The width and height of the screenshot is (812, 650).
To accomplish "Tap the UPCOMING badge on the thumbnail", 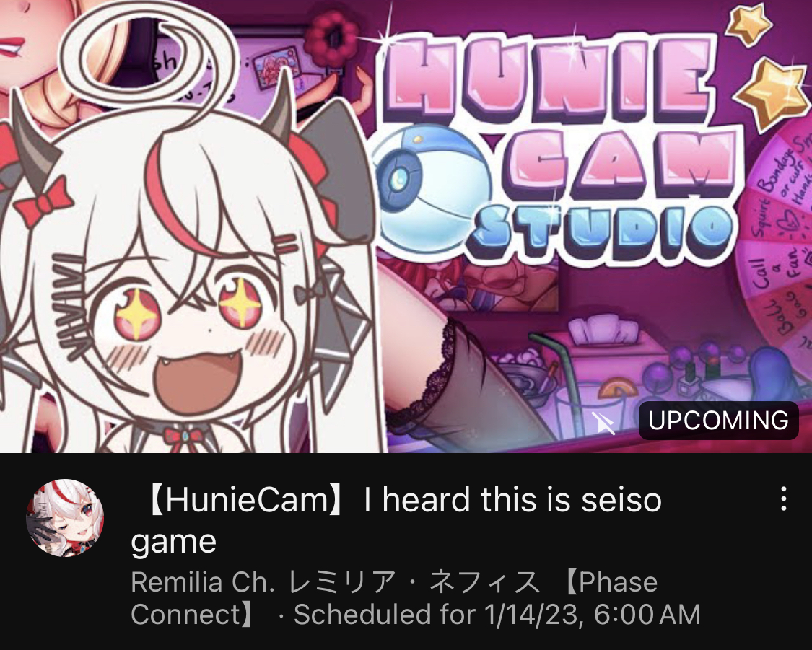I will [718, 420].
